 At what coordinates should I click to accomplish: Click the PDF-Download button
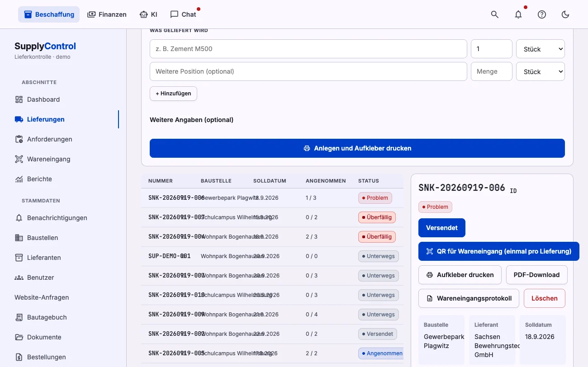point(536,275)
